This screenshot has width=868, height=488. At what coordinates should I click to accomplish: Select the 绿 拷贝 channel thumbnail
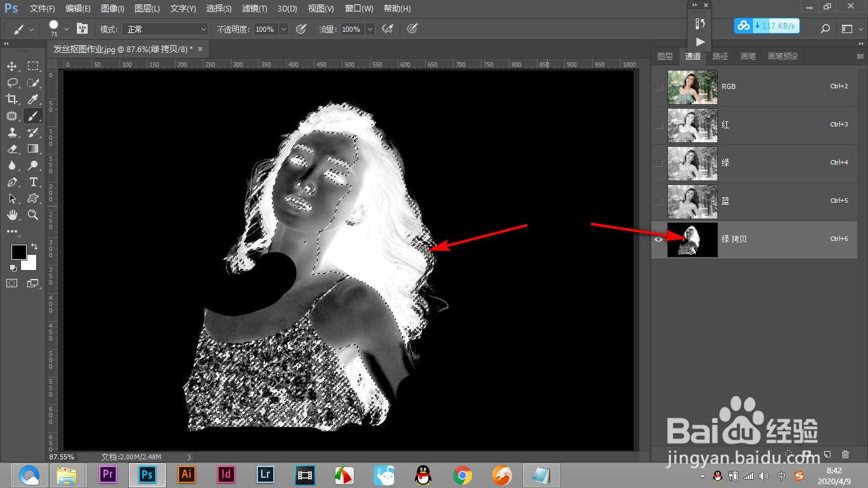point(693,239)
